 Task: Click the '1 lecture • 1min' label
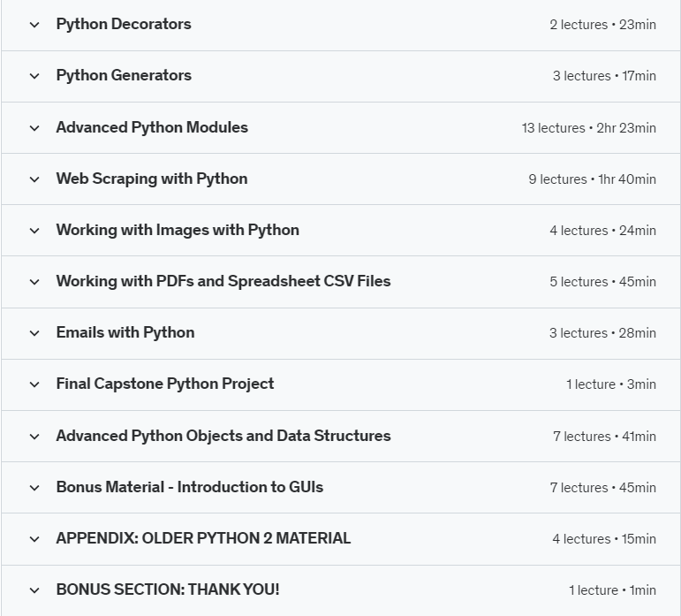click(x=612, y=590)
